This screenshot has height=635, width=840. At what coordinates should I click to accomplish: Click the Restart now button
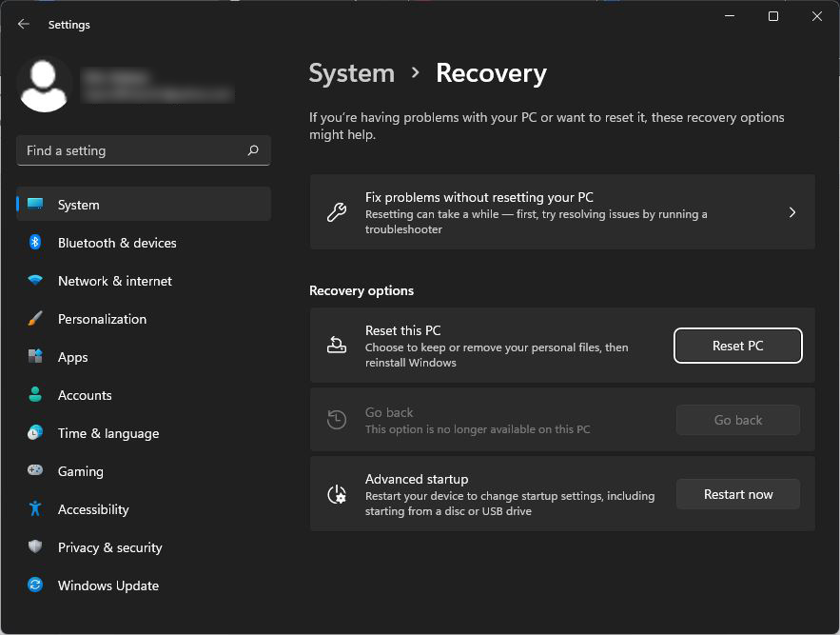pyautogui.click(x=738, y=494)
